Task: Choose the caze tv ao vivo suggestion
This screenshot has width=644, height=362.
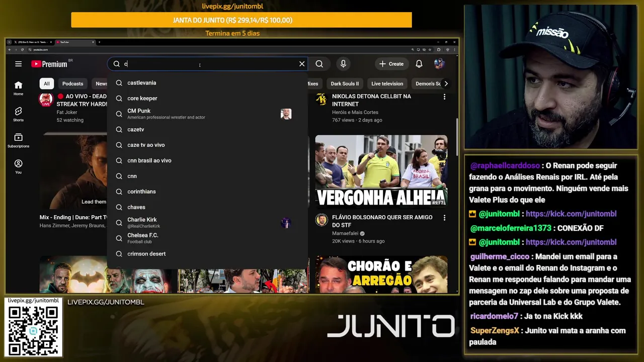Action: pos(207,145)
